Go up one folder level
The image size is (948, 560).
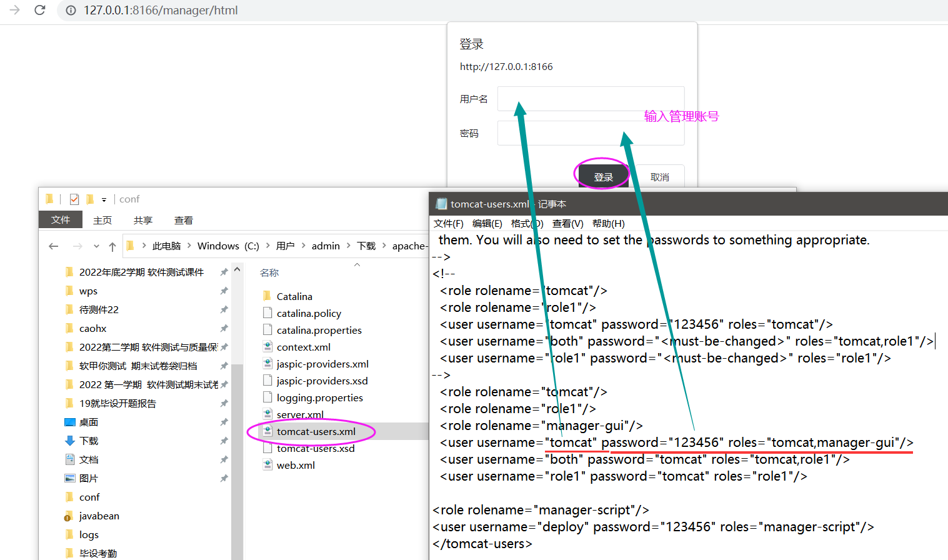112,246
